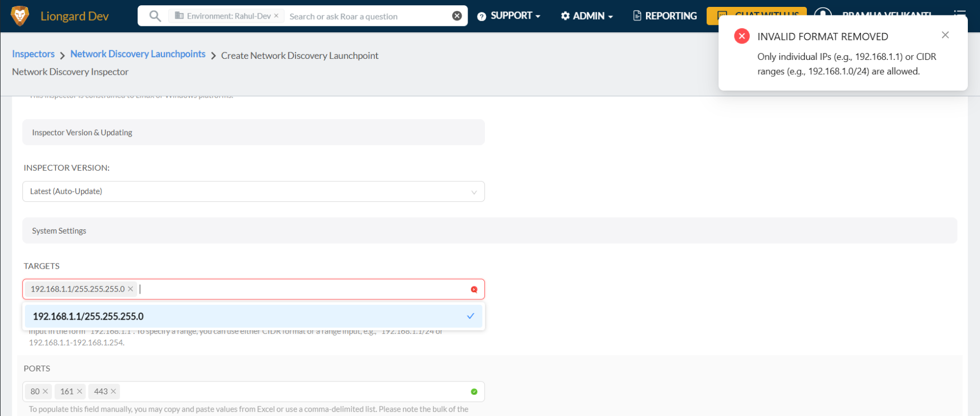The image size is (980, 416).
Task: Click the red validation icon in Targets field
Action: (x=474, y=289)
